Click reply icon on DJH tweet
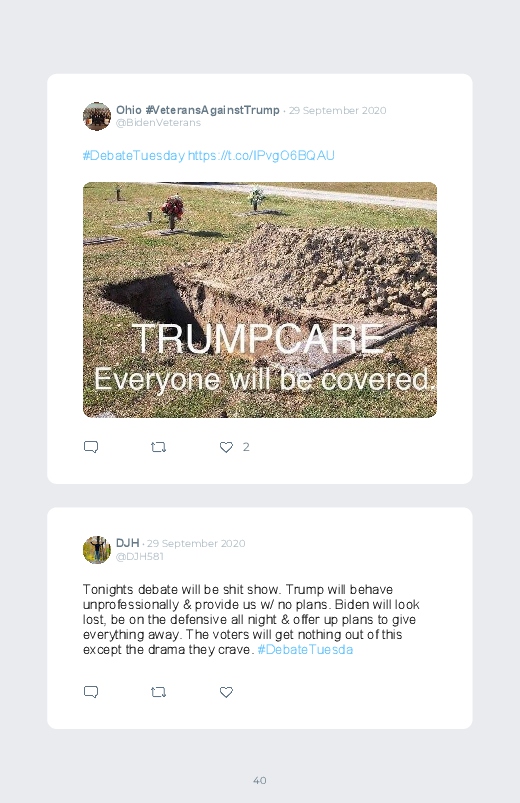The height and width of the screenshot is (803, 520). (x=91, y=692)
